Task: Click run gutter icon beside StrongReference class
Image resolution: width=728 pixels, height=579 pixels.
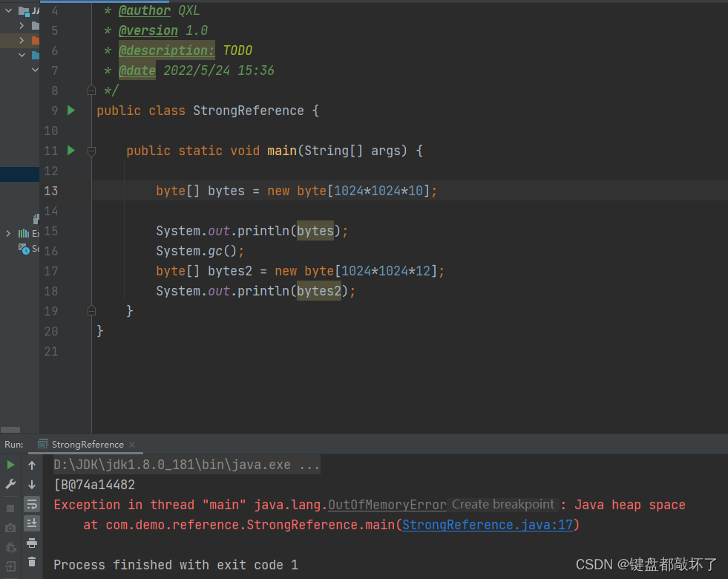Action: 69,110
